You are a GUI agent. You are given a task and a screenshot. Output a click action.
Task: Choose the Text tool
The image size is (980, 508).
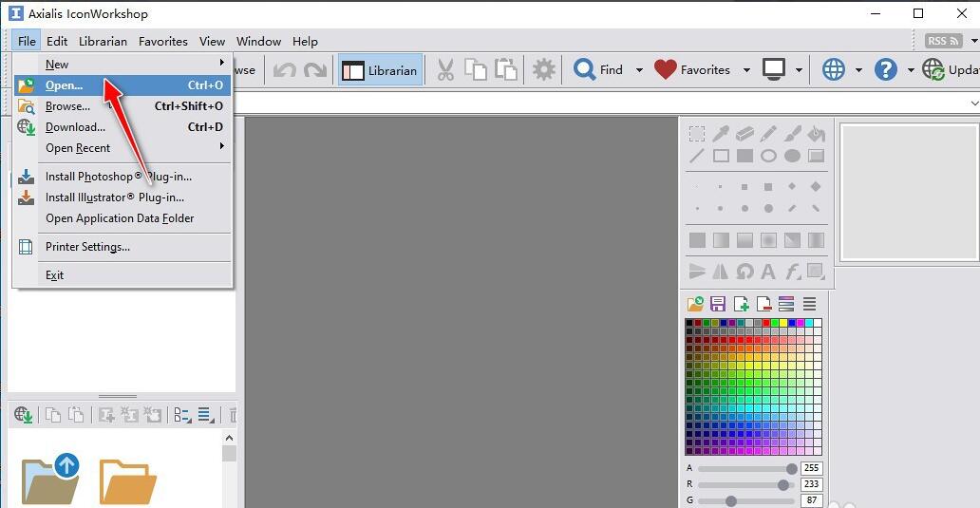click(768, 272)
